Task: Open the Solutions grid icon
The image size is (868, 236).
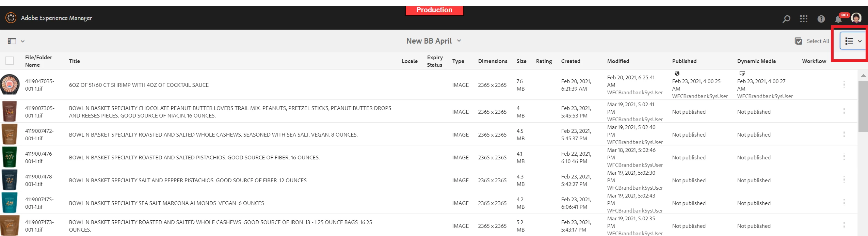Action: (804, 19)
